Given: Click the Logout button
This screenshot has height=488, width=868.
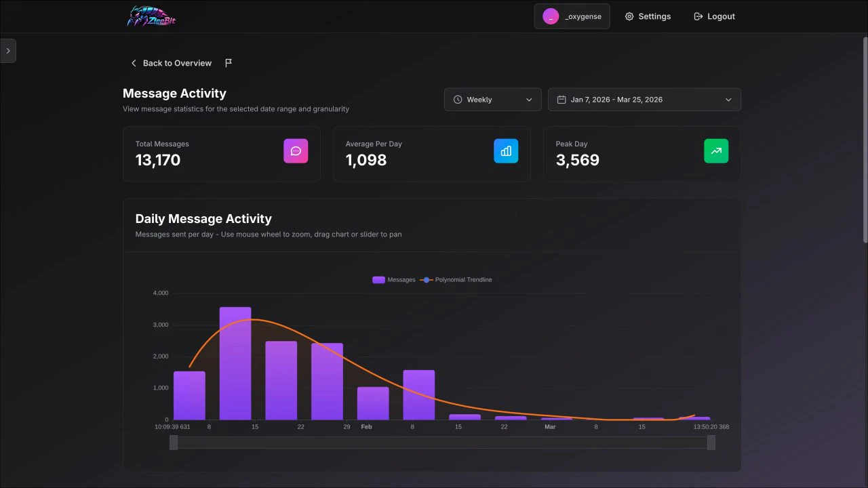Looking at the screenshot, I should pyautogui.click(x=714, y=16).
